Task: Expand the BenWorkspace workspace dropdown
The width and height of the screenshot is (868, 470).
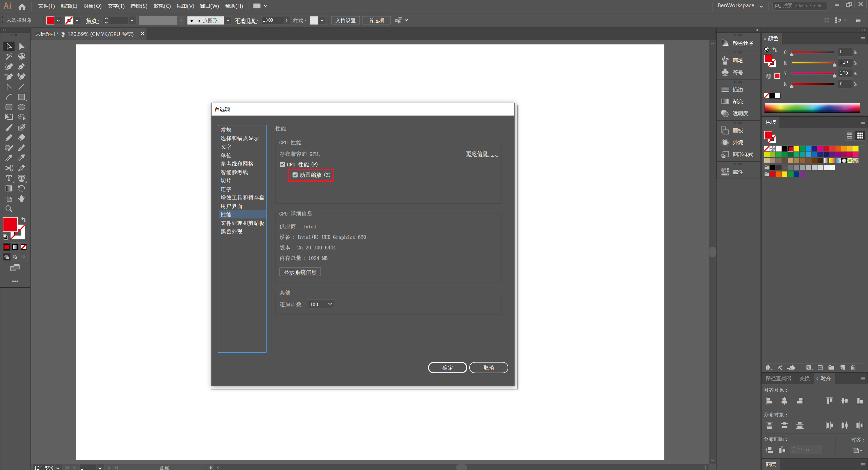Action: pyautogui.click(x=761, y=6)
